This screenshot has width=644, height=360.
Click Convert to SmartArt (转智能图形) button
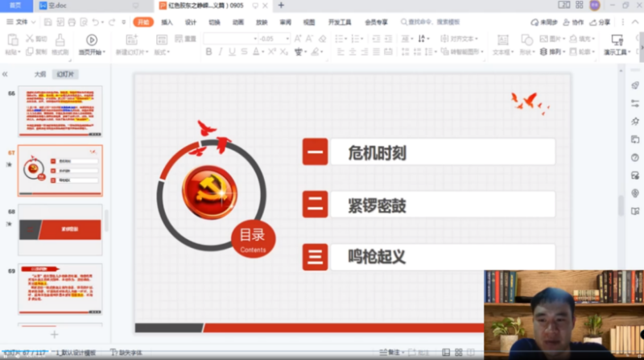pos(462,52)
